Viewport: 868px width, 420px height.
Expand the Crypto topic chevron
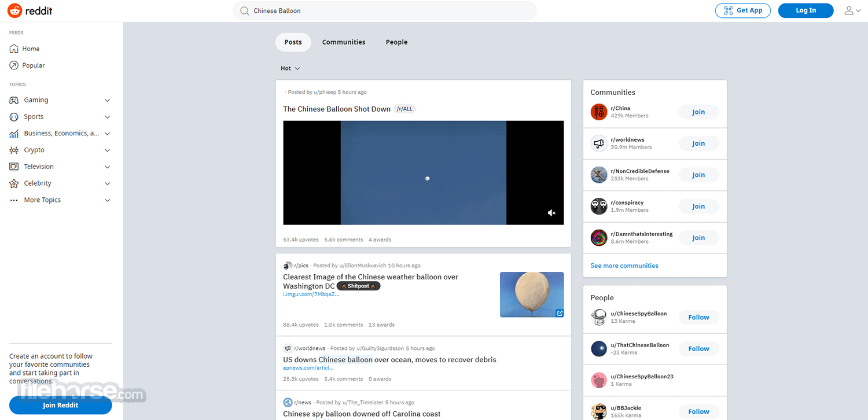point(107,150)
